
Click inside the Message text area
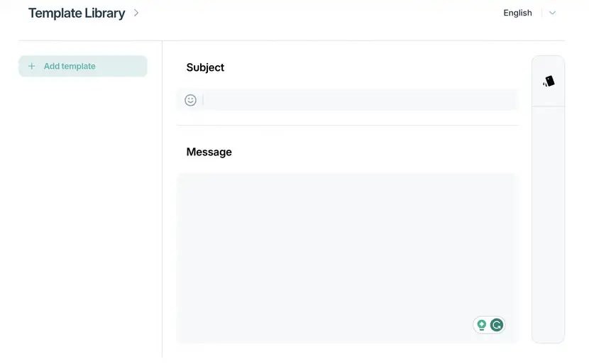coord(348,258)
